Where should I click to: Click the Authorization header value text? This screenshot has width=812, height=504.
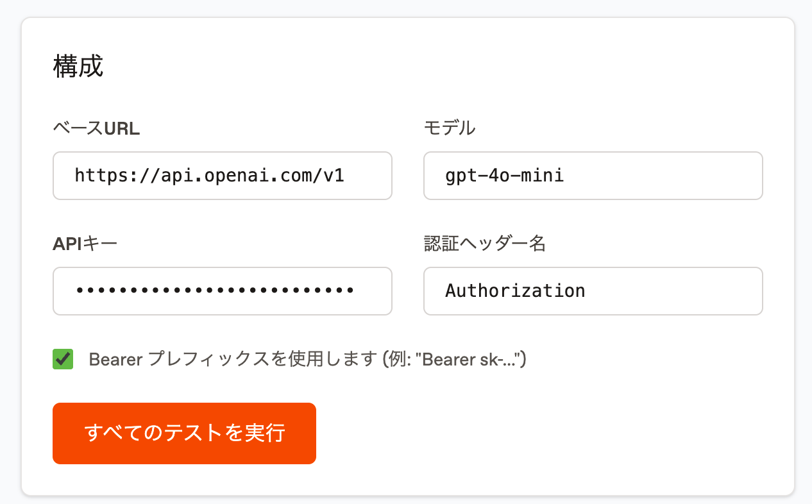tap(515, 291)
